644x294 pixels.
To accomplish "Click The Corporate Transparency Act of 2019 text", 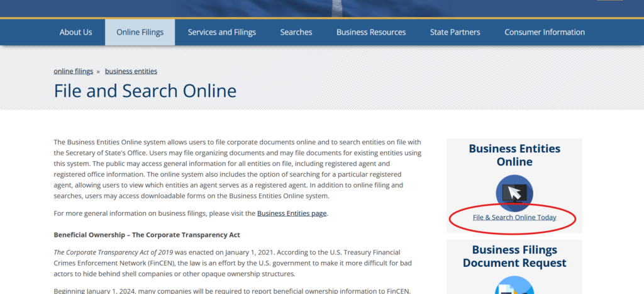I will coord(113,252).
